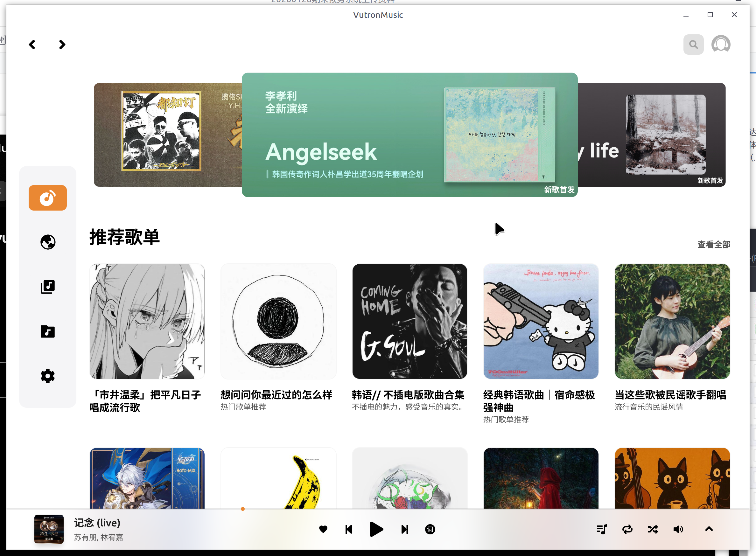Show the play queue list icon
Image resolution: width=756 pixels, height=556 pixels.
pyautogui.click(x=601, y=529)
